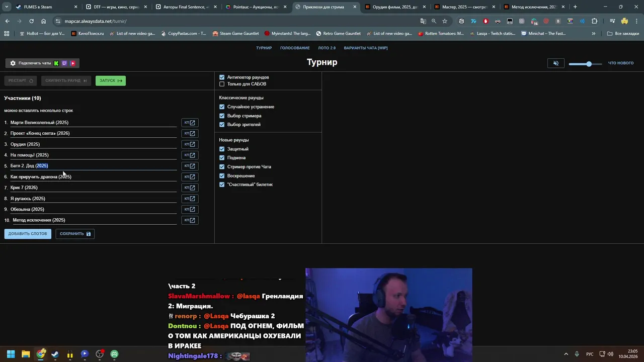
Task: Open the Chrome three-dot menu
Action: click(x=636, y=21)
